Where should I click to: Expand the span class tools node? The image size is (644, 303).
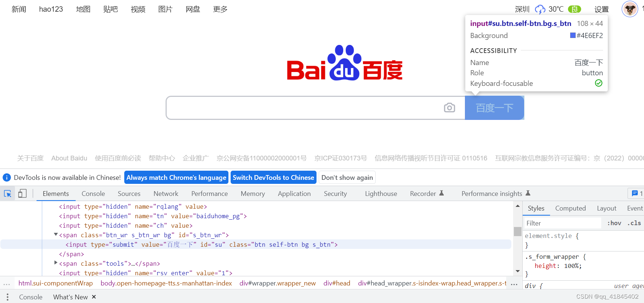click(x=56, y=263)
